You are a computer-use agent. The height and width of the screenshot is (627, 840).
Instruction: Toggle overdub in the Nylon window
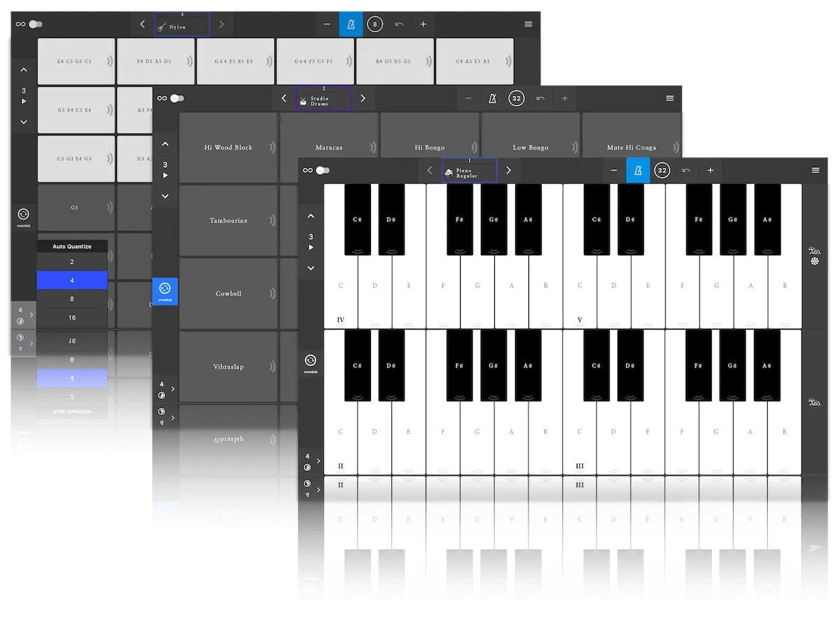pyautogui.click(x=23, y=217)
